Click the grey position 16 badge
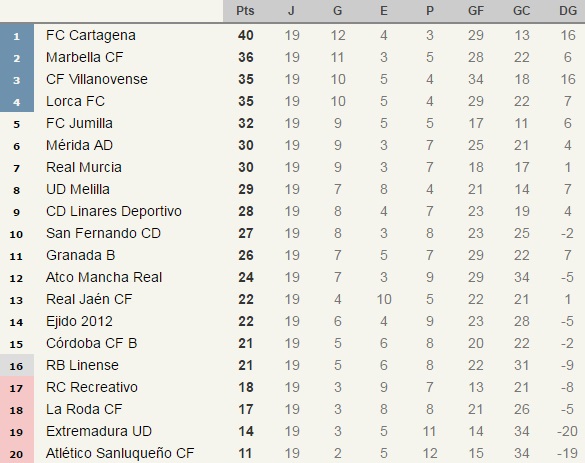This screenshot has width=585, height=463. (17, 366)
